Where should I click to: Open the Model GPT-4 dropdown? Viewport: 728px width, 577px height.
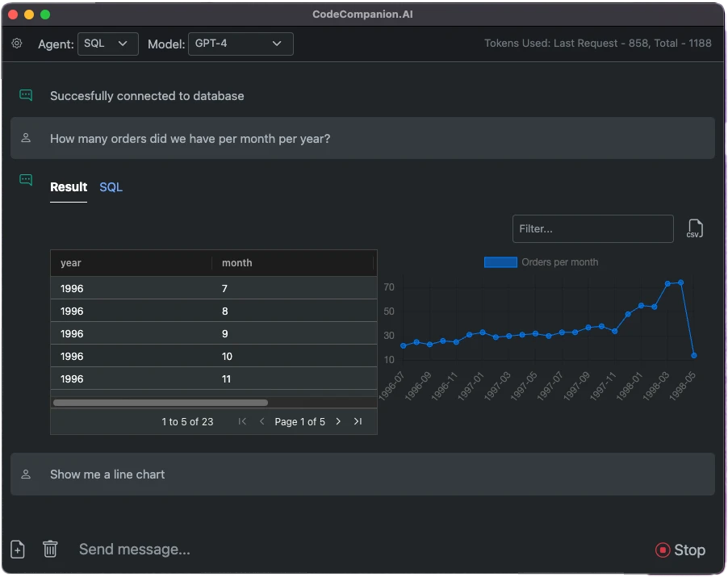241,44
